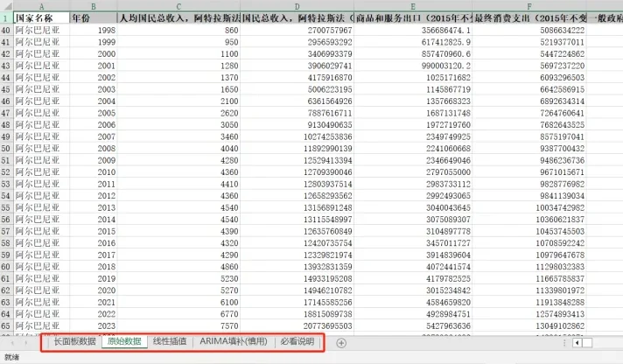This screenshot has height=364, width=623.
Task: Click cell with value 5427963636
Action: (413, 325)
